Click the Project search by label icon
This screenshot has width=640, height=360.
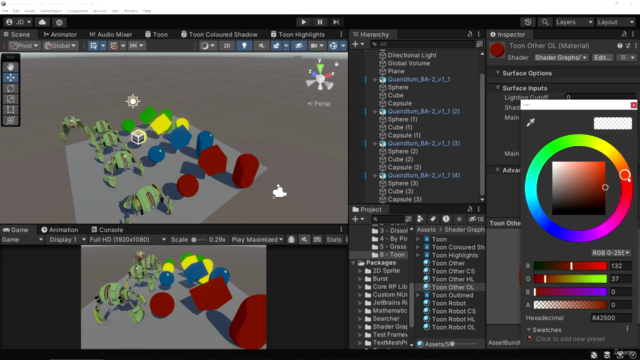click(x=433, y=219)
